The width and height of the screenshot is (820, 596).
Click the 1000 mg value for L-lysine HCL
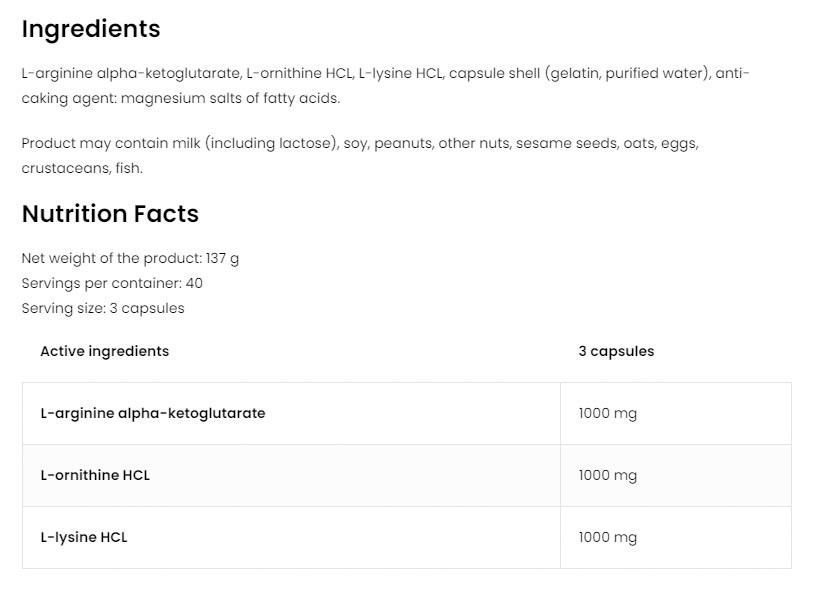[607, 537]
